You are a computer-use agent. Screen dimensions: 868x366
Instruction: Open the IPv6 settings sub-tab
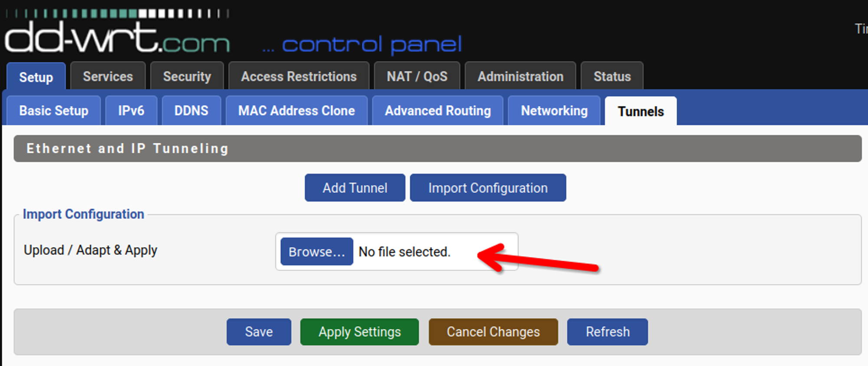coord(131,111)
